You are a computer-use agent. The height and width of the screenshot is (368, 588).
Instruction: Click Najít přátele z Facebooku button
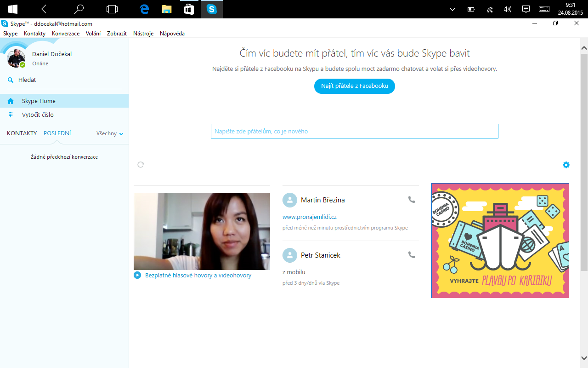(x=355, y=86)
